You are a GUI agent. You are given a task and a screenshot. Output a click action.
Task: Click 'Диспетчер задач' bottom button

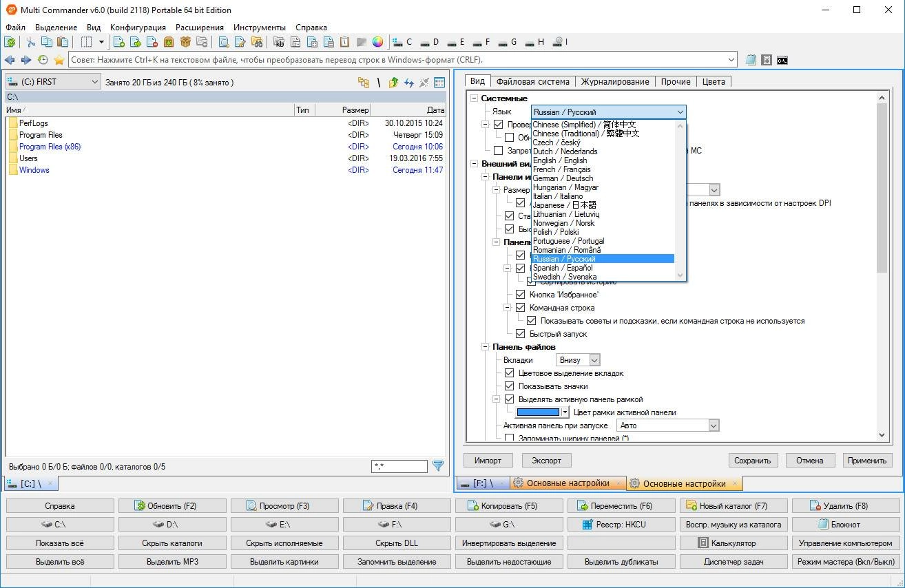[x=734, y=562]
